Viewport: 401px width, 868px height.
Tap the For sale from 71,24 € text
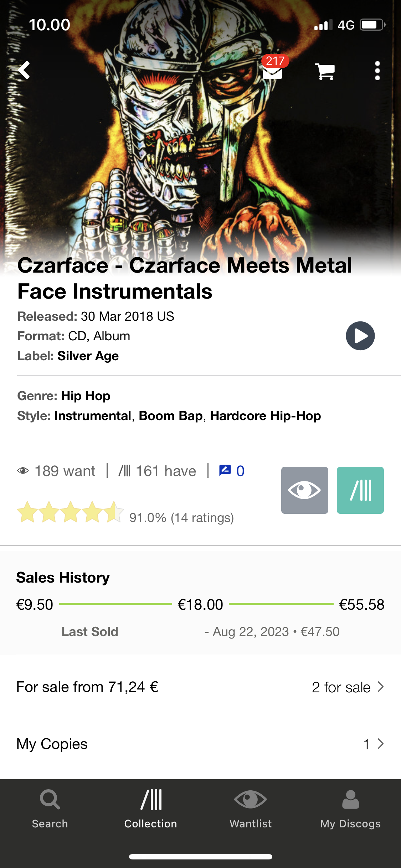tap(87, 687)
